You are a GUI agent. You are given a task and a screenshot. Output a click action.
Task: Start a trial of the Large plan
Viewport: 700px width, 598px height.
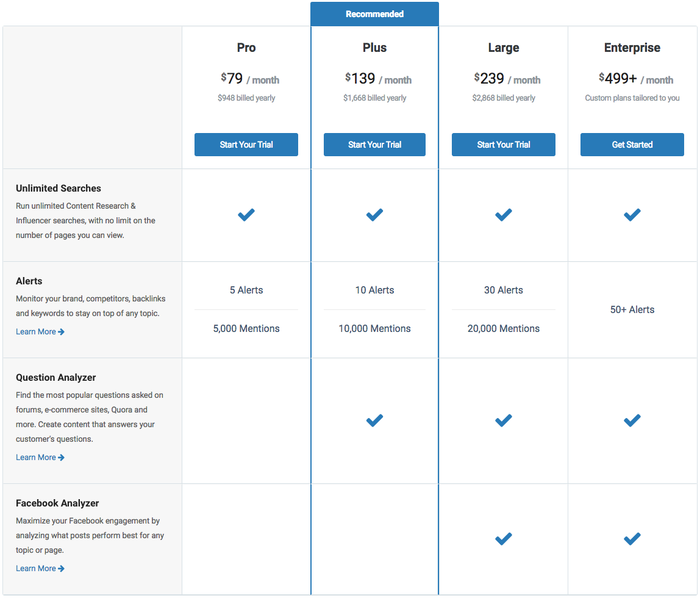503,145
